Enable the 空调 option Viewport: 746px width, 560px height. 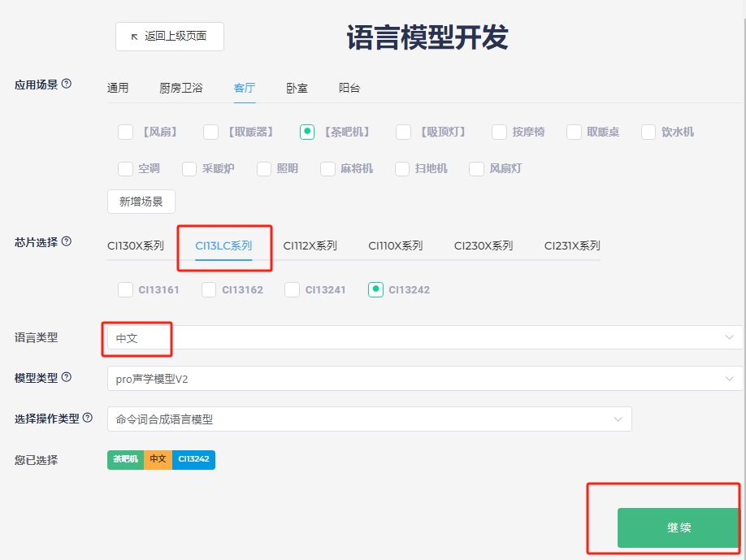126,169
